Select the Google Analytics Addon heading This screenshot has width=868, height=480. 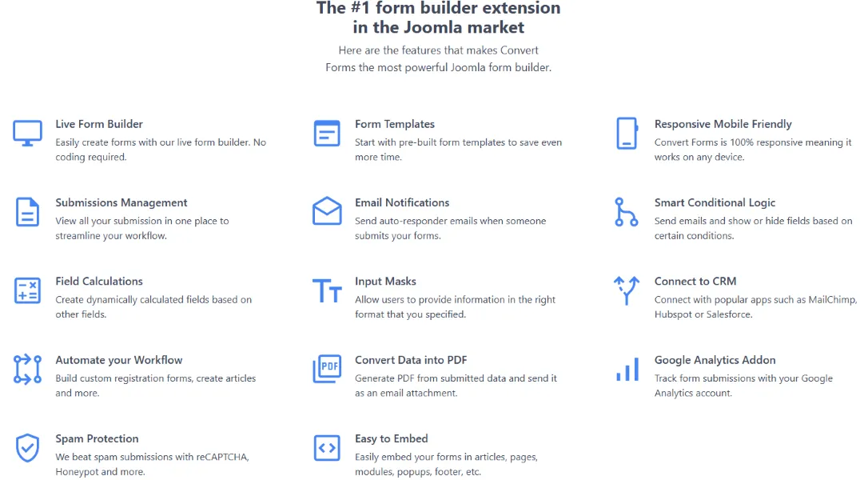[x=715, y=360]
